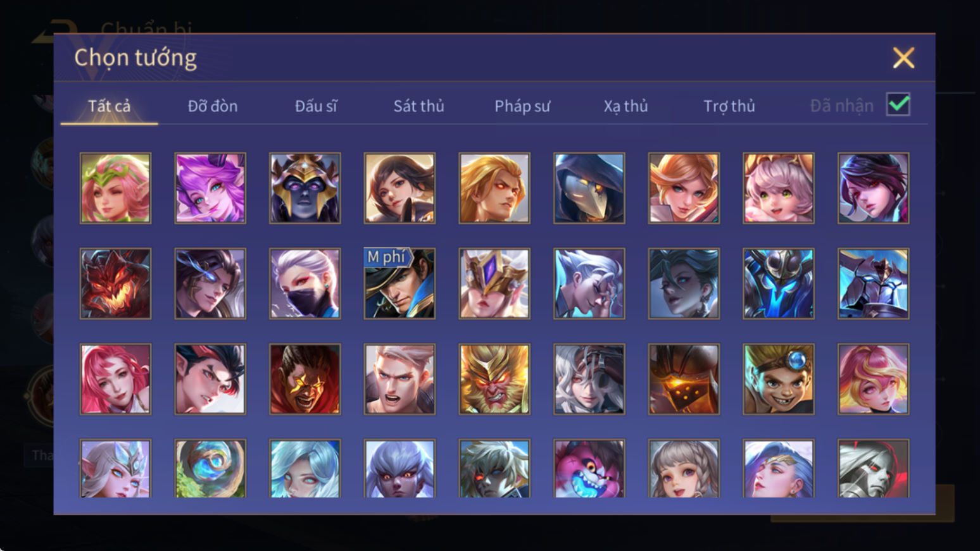This screenshot has height=551, width=980.
Task: Filter by the "Xạ thủ" tab
Action: pyautogui.click(x=625, y=106)
